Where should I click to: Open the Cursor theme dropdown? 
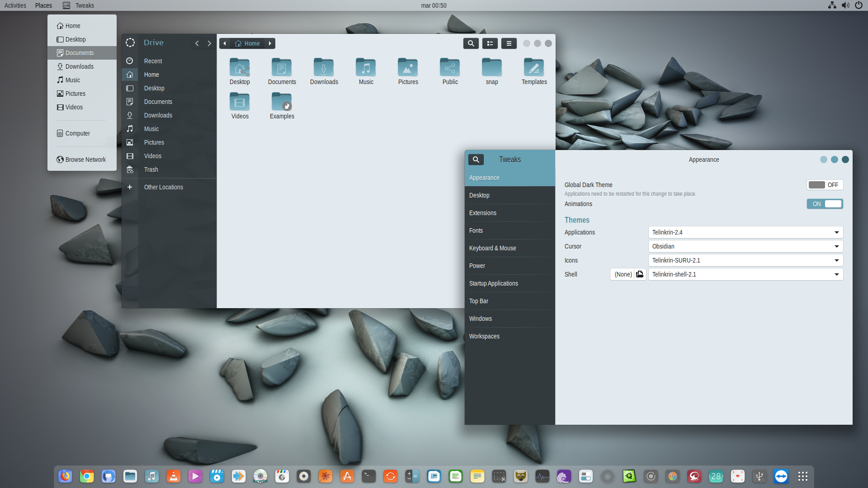click(x=745, y=246)
